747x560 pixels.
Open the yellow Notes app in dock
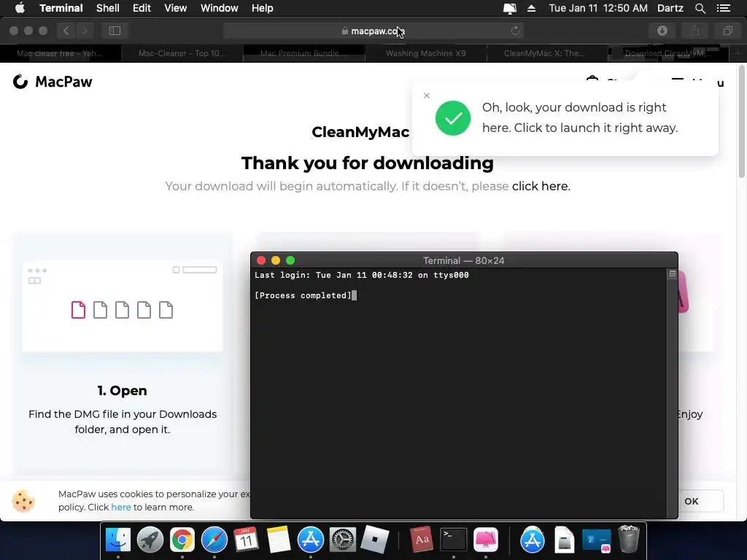point(279,540)
